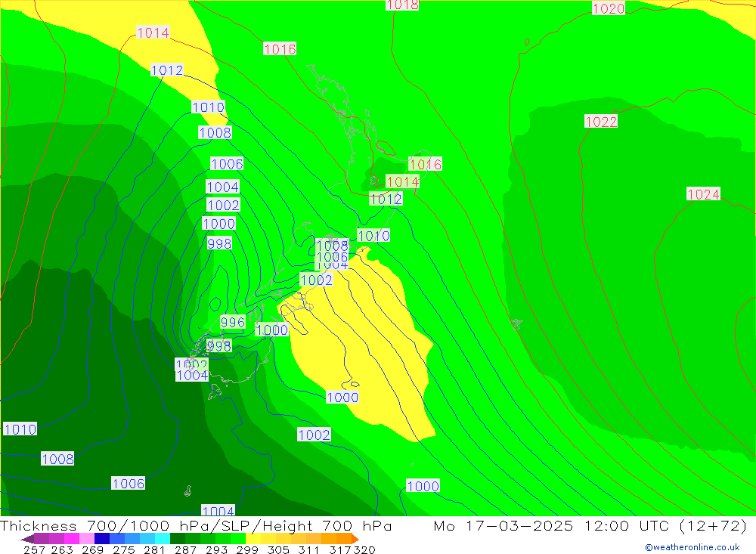Click the bright yellow legend swatch
756x554 pixels.
(x=253, y=539)
